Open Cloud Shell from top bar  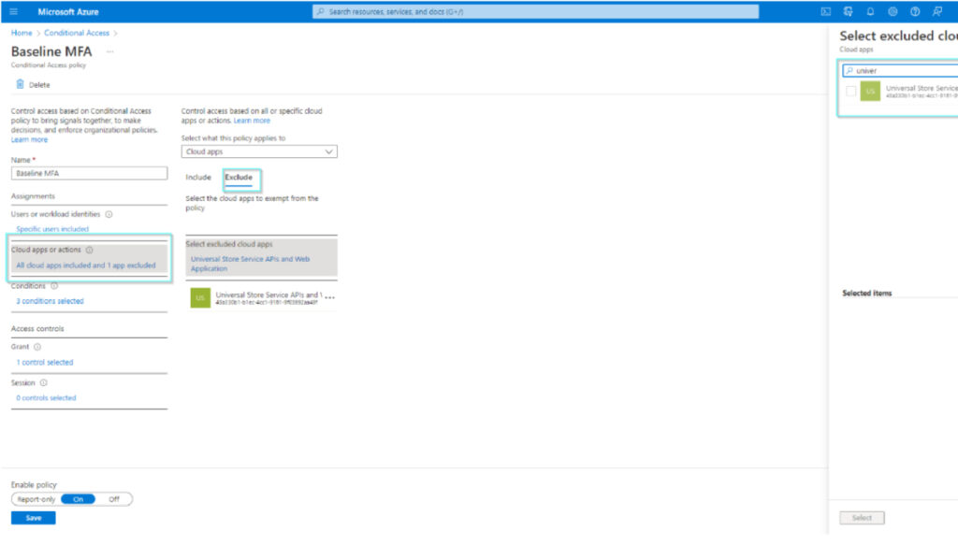coord(826,11)
